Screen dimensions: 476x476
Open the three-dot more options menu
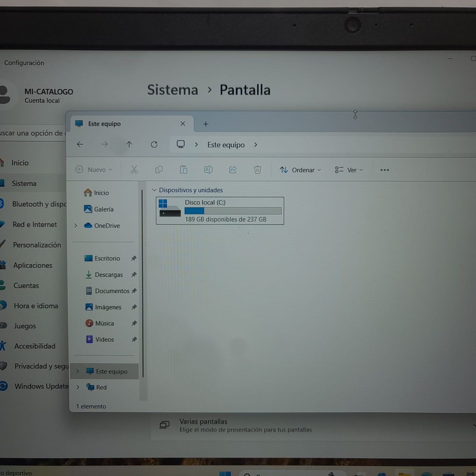click(384, 170)
